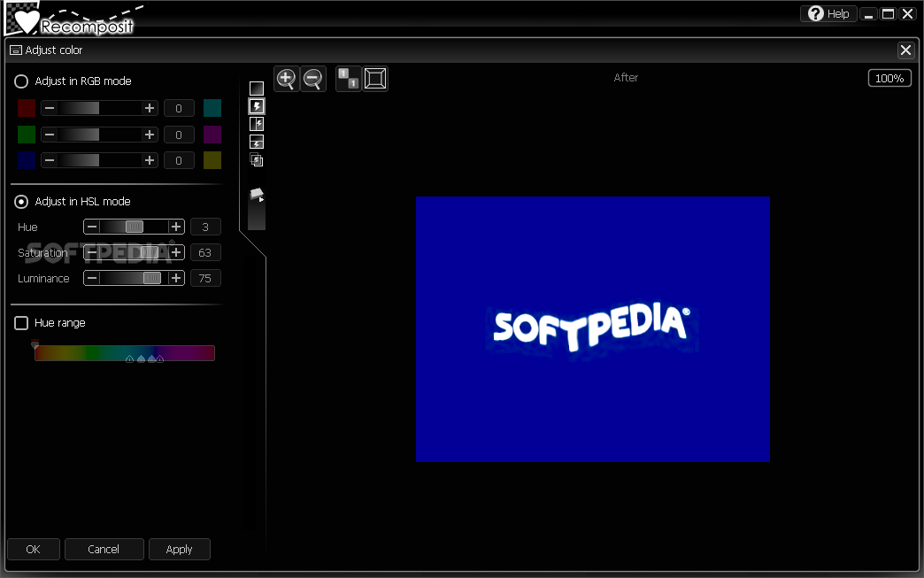Click the hue range spectrum bar
The width and height of the screenshot is (924, 578).
124,353
